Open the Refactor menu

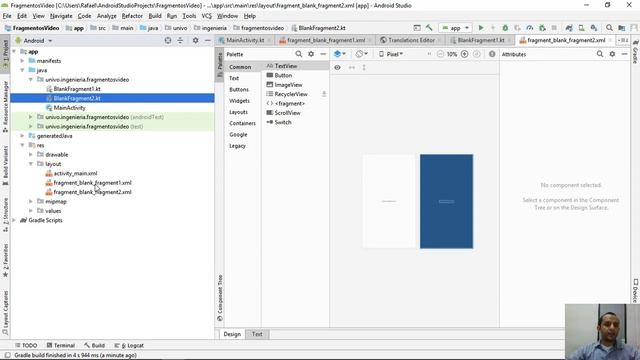pyautogui.click(x=132, y=16)
